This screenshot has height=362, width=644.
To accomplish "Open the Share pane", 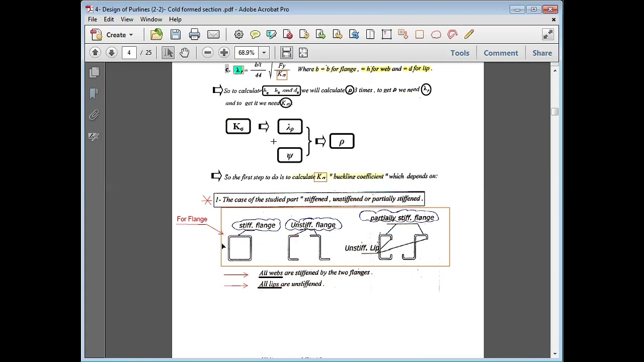I will point(542,53).
